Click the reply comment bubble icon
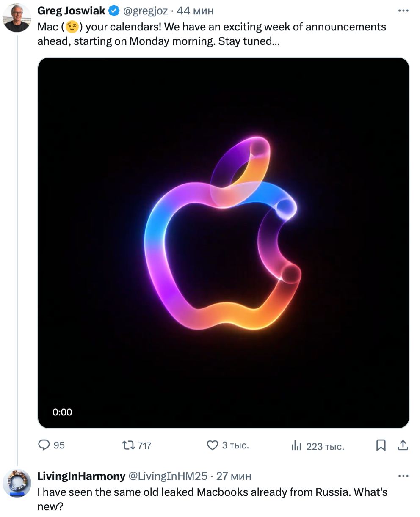Viewport: 420px width, 517px height. [44, 445]
